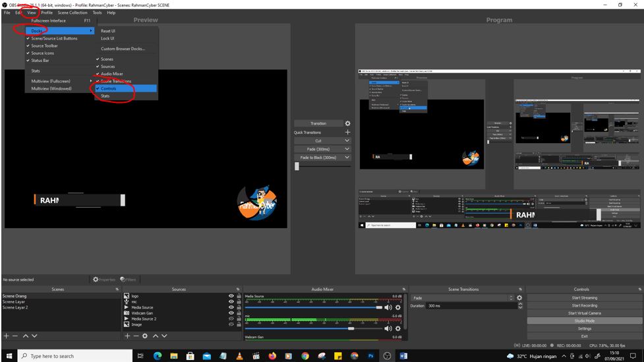Open mic audio settings gear
This screenshot has width=644, height=362.
[x=398, y=328]
